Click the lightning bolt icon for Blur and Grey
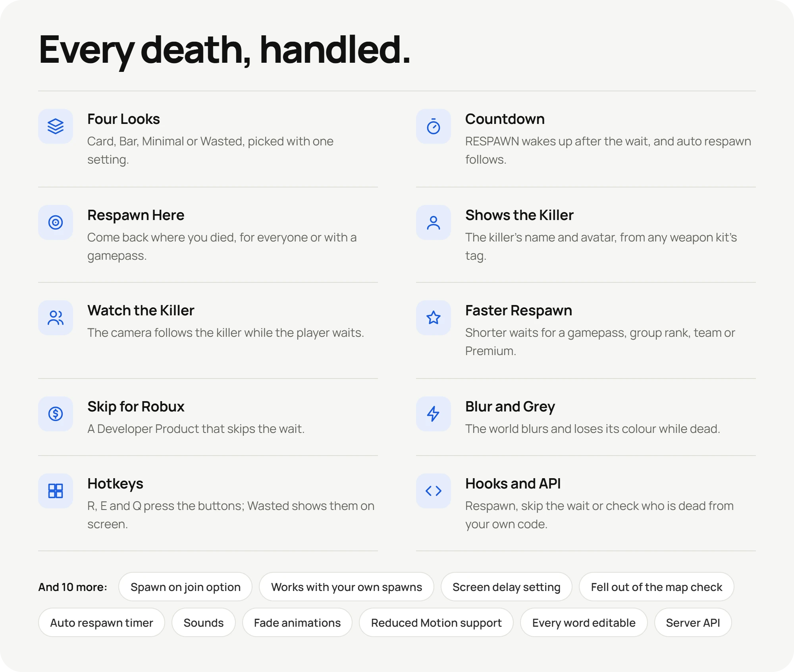 point(434,414)
